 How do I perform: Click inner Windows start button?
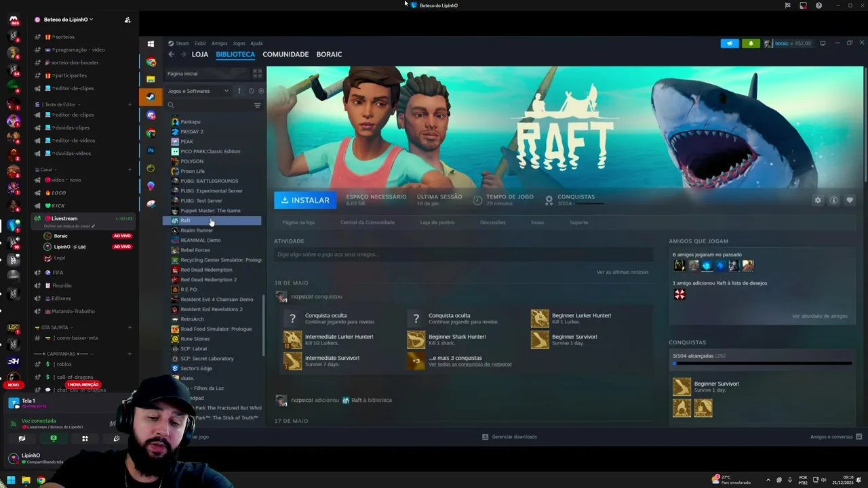(151, 44)
